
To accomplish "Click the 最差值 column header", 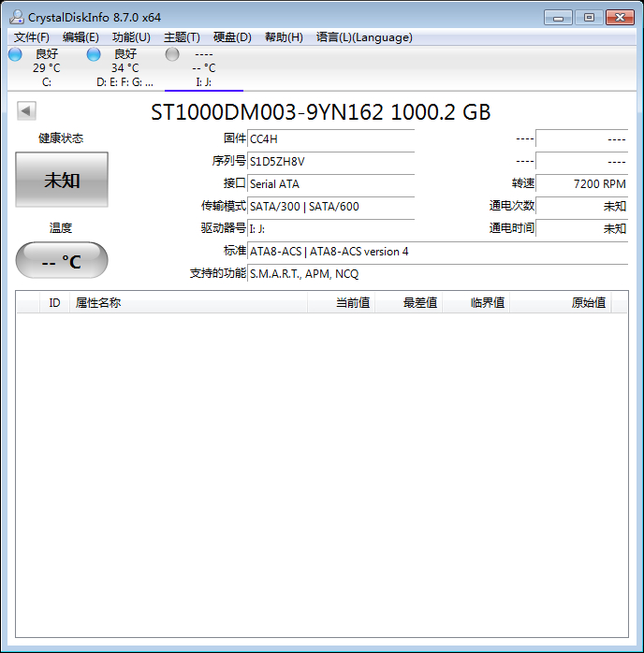I will 409,303.
